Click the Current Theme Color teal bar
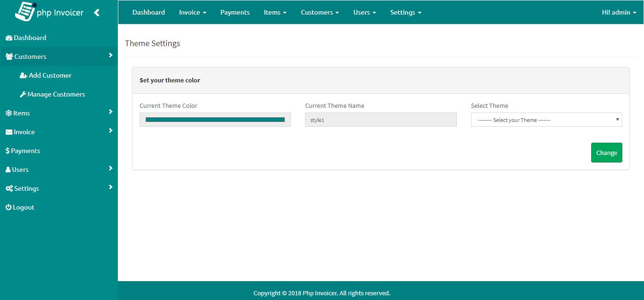644x300 pixels. tap(215, 120)
